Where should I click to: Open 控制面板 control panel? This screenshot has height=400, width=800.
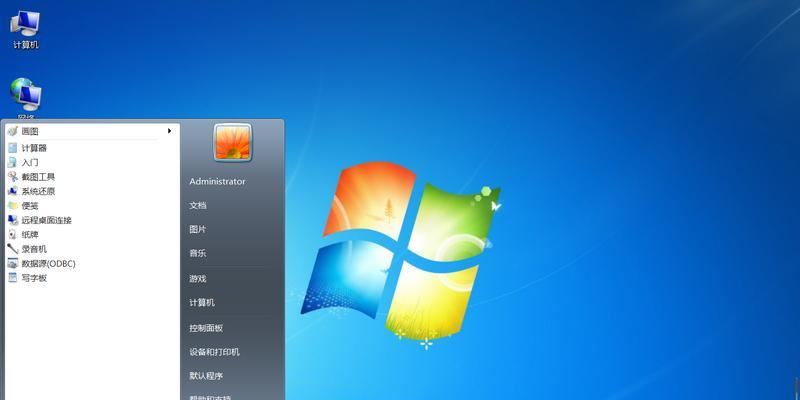[x=206, y=328]
